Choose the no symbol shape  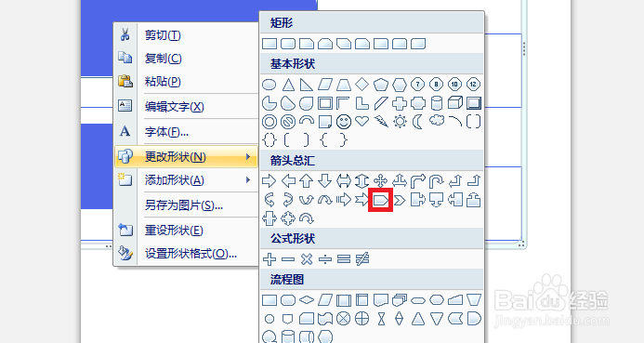(288, 122)
